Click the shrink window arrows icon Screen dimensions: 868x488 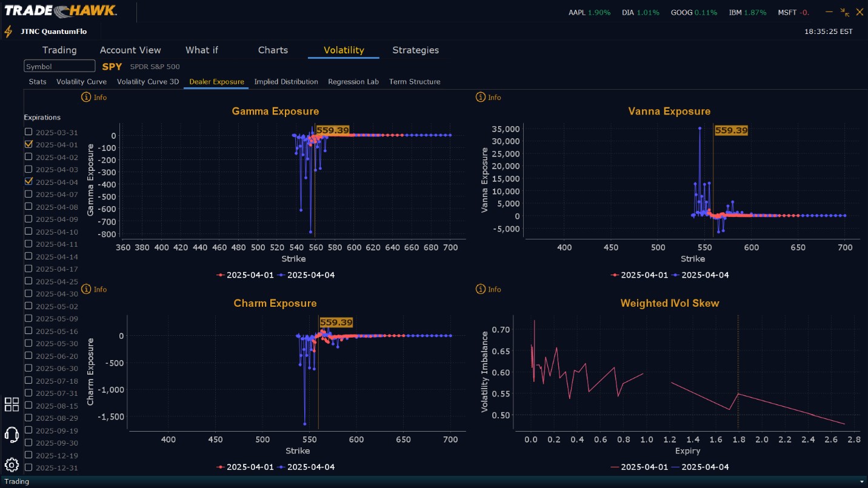(x=844, y=12)
